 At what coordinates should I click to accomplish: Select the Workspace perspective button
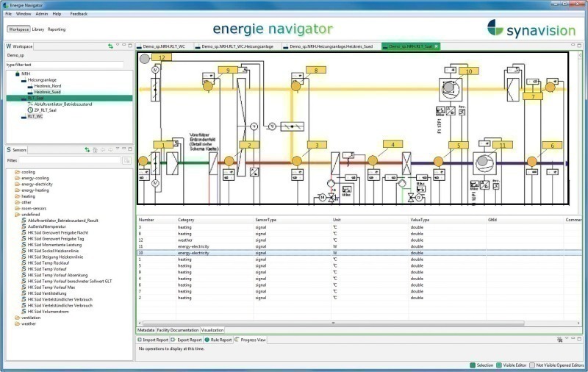(x=19, y=29)
